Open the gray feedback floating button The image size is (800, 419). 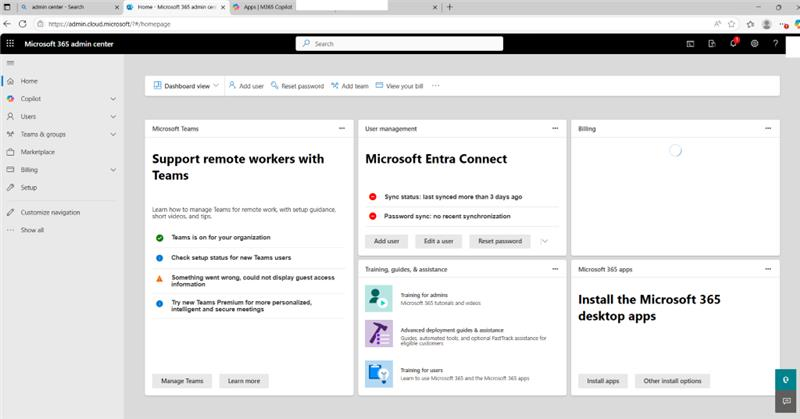coord(786,402)
